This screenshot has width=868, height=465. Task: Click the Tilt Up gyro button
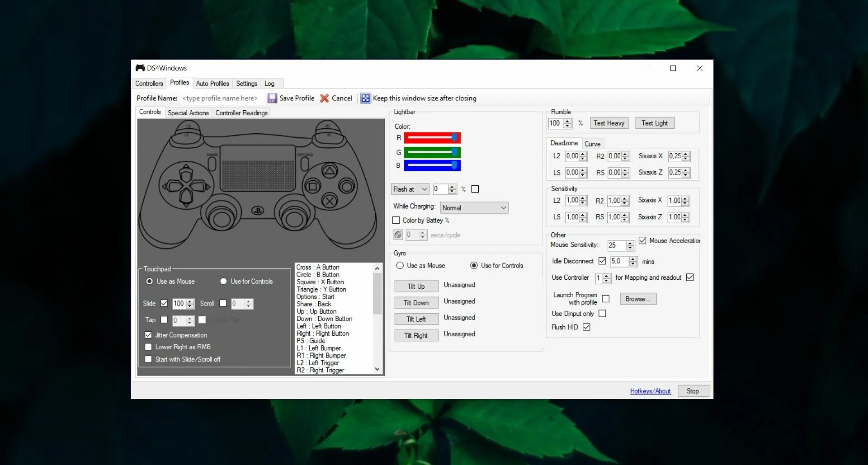(416, 286)
